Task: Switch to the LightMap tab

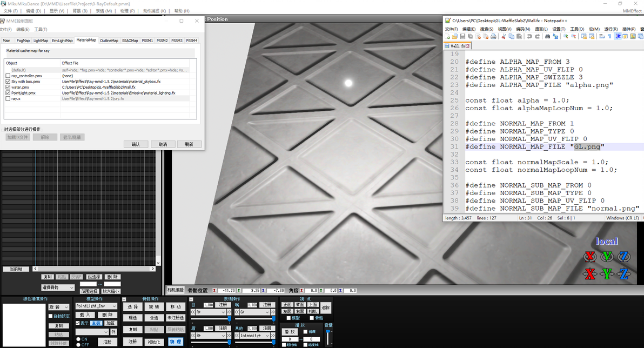Action: tap(41, 41)
